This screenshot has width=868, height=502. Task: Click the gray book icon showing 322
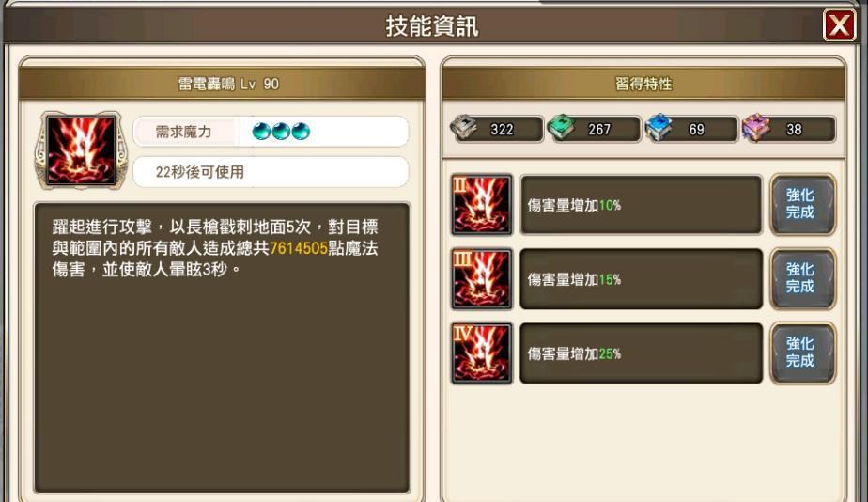(464, 128)
